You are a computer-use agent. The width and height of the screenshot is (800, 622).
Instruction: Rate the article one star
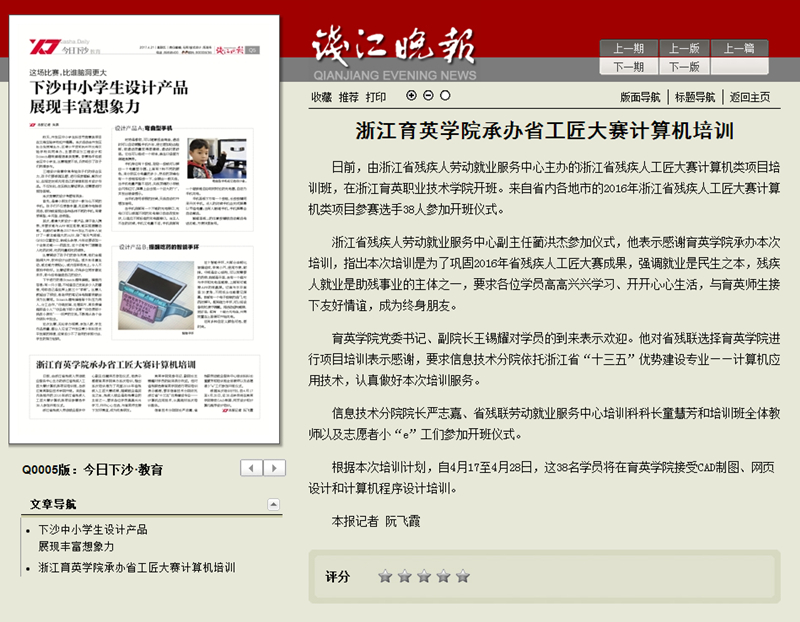385,576
